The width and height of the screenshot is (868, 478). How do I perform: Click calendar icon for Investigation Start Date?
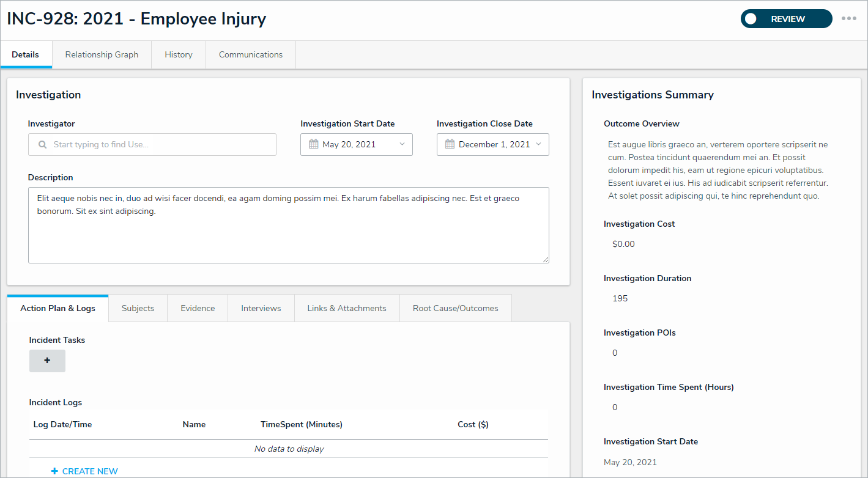[x=314, y=145]
